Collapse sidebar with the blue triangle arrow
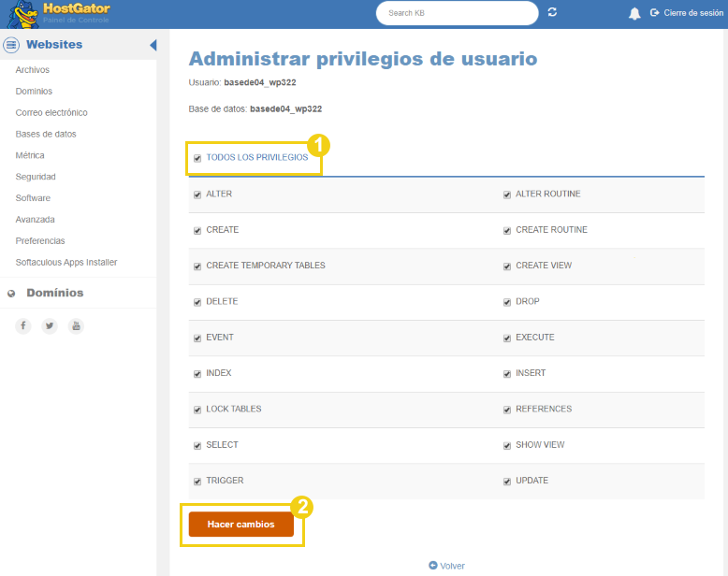Viewport: 728px width, 576px height. click(153, 45)
